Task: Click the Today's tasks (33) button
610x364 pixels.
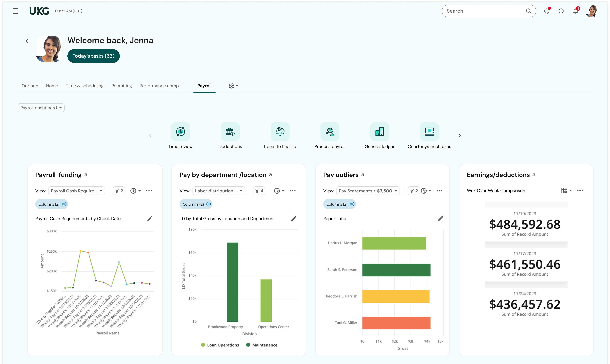Action: [93, 56]
